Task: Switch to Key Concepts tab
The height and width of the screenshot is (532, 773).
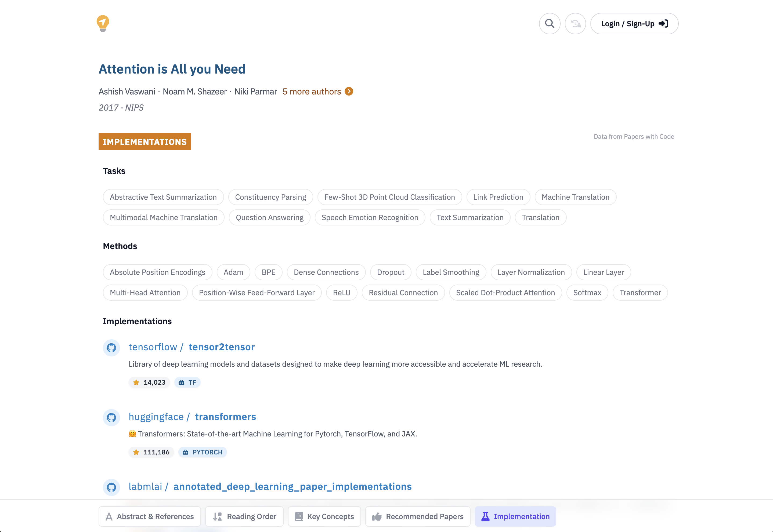Action: [x=324, y=516]
